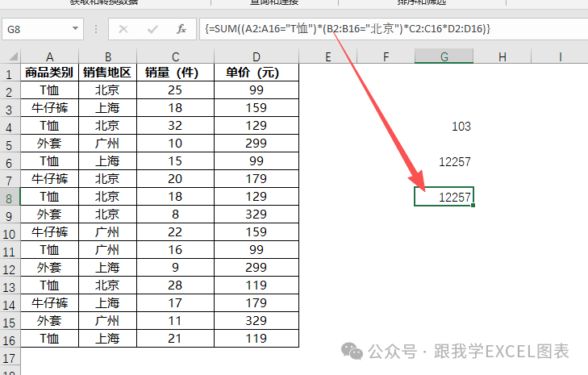The width and height of the screenshot is (588, 375).
Task: Click selected cell G8 showing 12257
Action: click(x=444, y=197)
